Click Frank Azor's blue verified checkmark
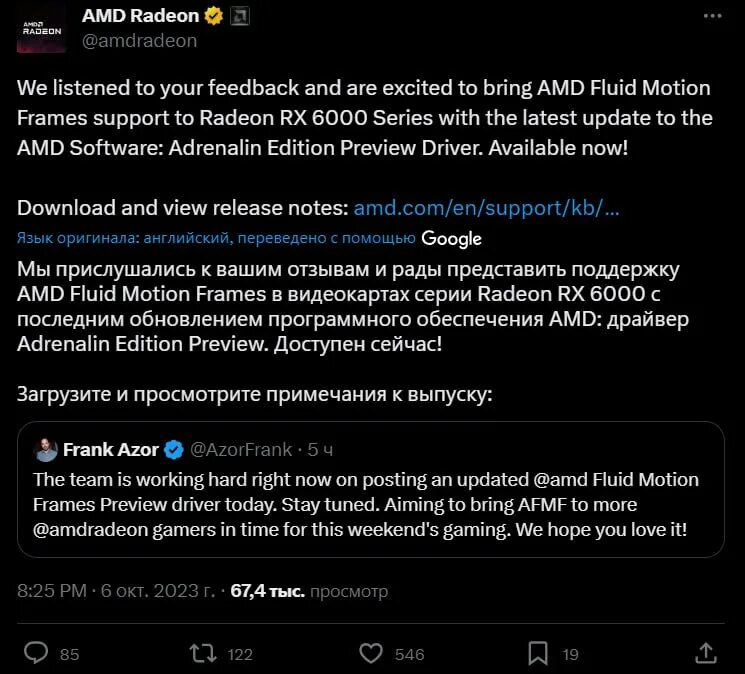Viewport: 745px width, 674px height. click(173, 449)
